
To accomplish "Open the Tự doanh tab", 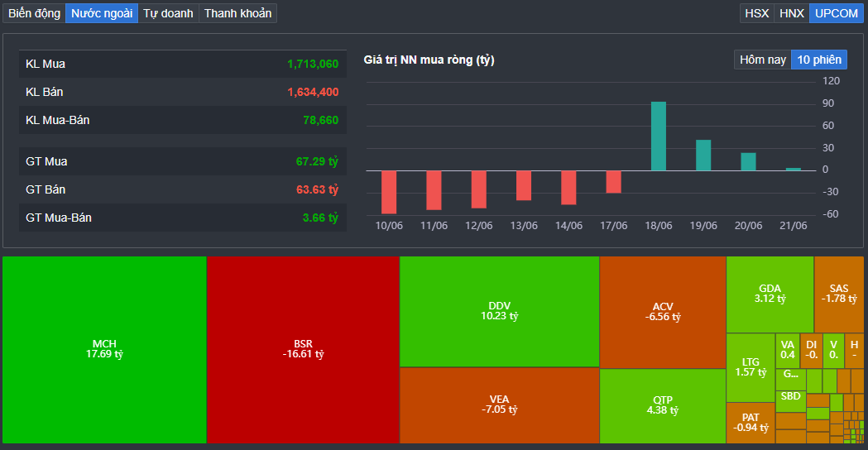I will click(x=168, y=13).
